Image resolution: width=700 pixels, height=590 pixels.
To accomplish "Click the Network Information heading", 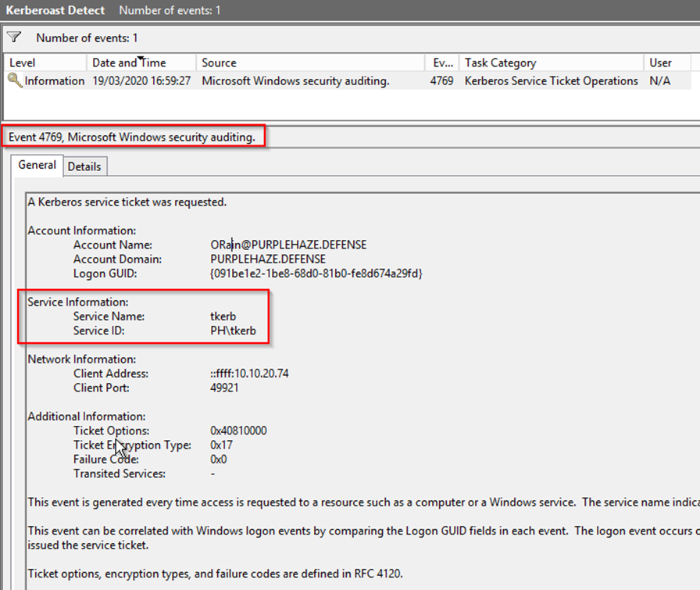I will click(x=82, y=359).
